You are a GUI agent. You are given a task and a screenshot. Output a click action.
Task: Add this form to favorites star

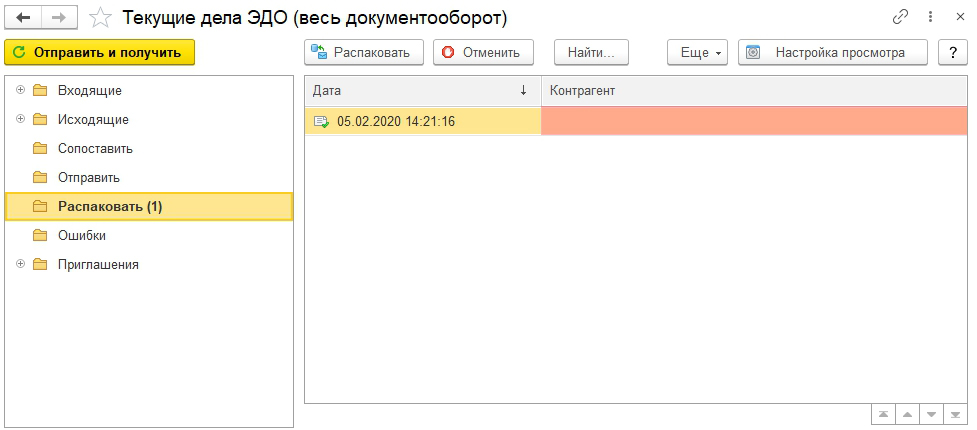click(100, 18)
